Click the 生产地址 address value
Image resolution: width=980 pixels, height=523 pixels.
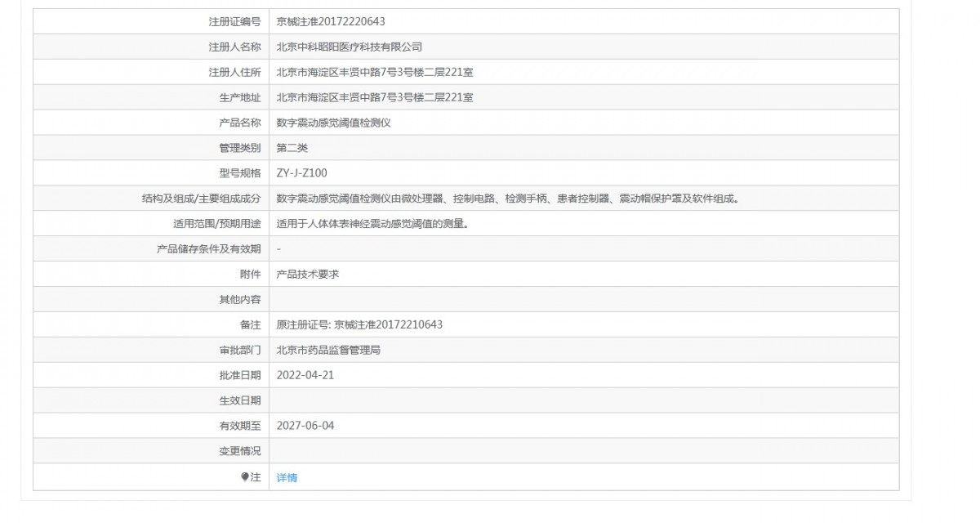pos(375,97)
